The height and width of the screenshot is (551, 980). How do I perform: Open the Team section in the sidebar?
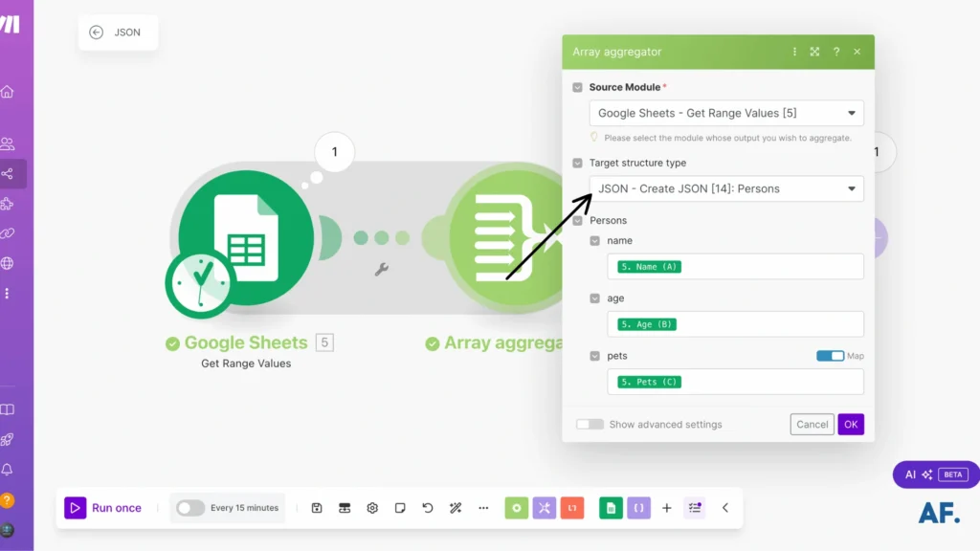pyautogui.click(x=8, y=143)
